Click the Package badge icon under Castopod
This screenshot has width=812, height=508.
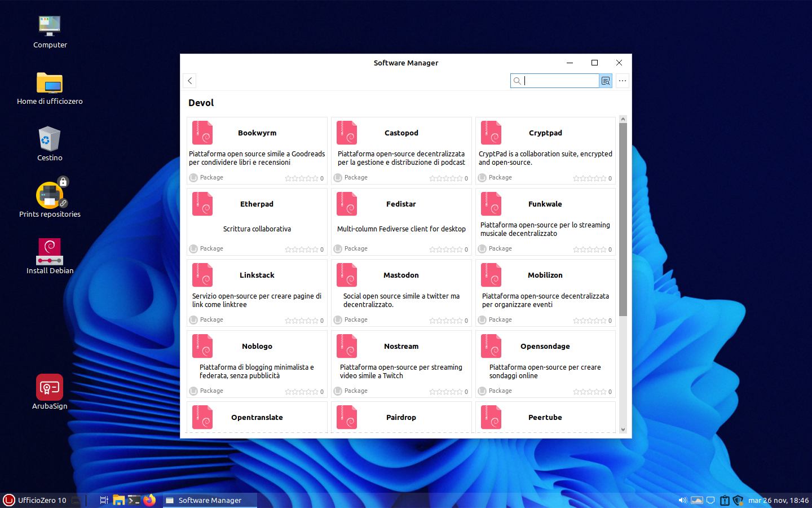pos(338,178)
